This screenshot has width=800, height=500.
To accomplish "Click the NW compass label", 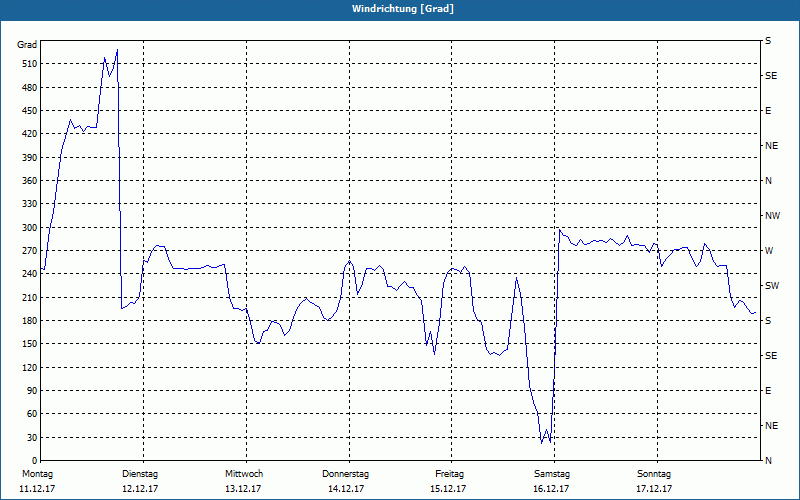I will point(772,216).
